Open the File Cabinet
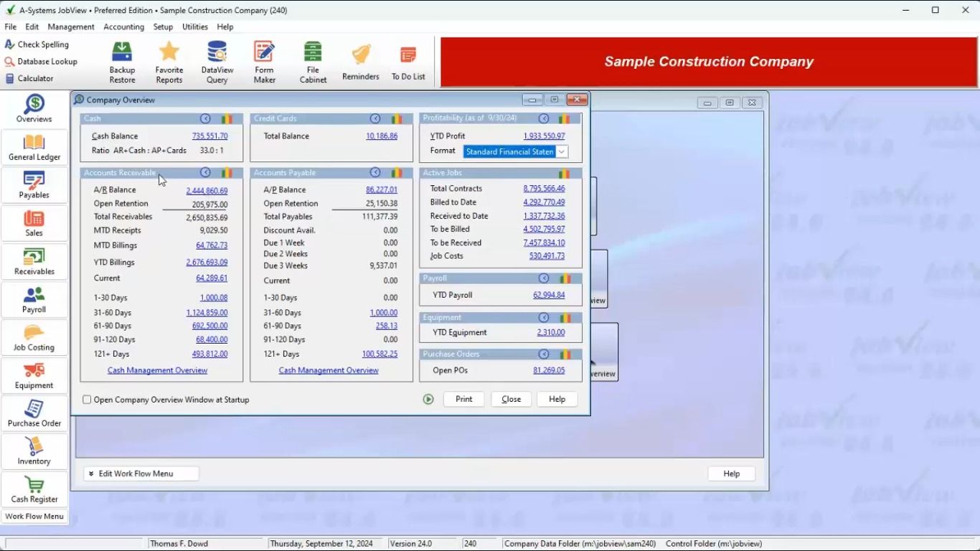The image size is (980, 551). [313, 62]
